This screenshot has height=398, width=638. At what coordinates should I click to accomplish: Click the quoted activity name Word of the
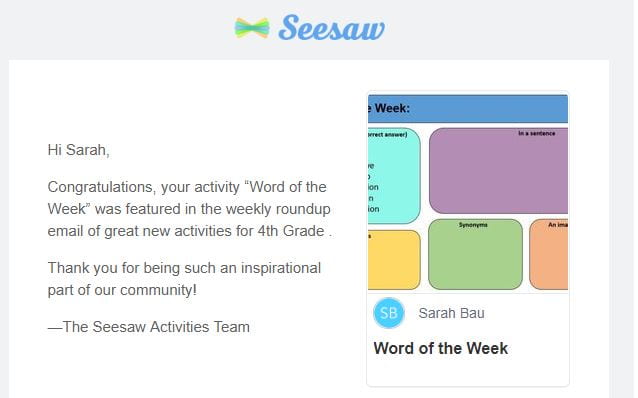[x=285, y=187]
